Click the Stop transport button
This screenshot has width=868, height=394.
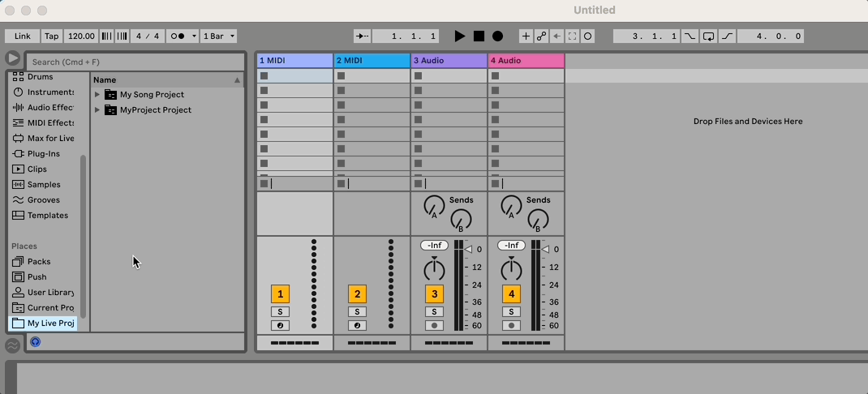click(479, 36)
